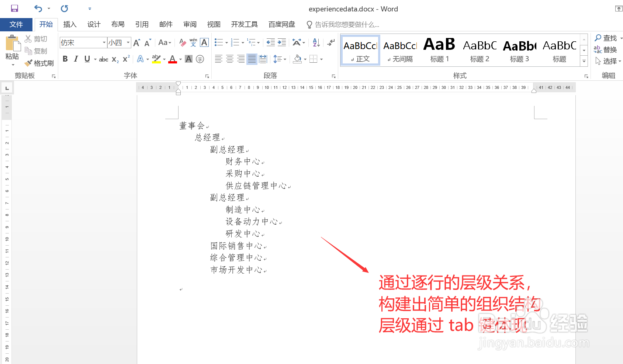Apply 无间隔 No Spacing style

pyautogui.click(x=400, y=51)
